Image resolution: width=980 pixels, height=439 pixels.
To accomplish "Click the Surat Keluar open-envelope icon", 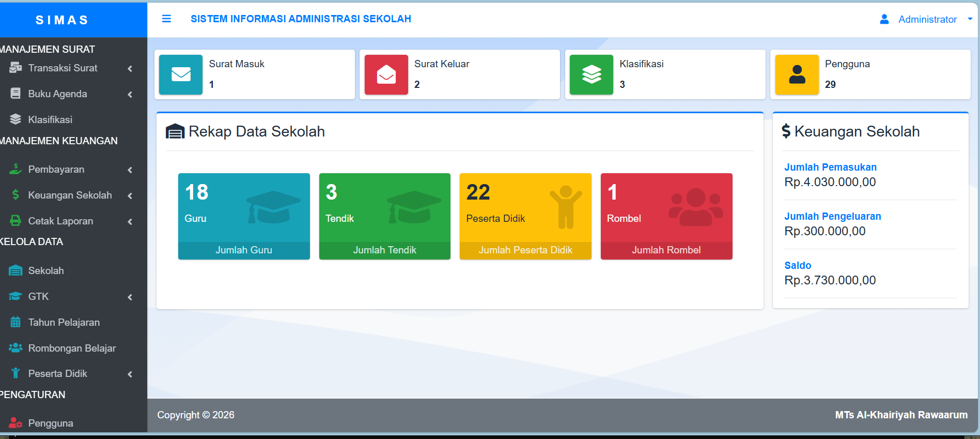I will [x=386, y=74].
